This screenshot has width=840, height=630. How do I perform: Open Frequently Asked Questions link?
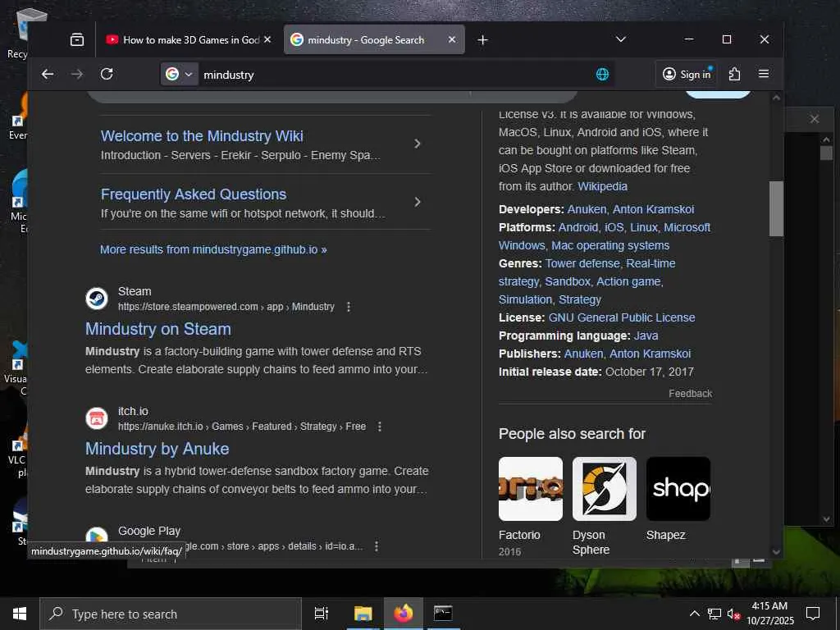click(x=194, y=194)
